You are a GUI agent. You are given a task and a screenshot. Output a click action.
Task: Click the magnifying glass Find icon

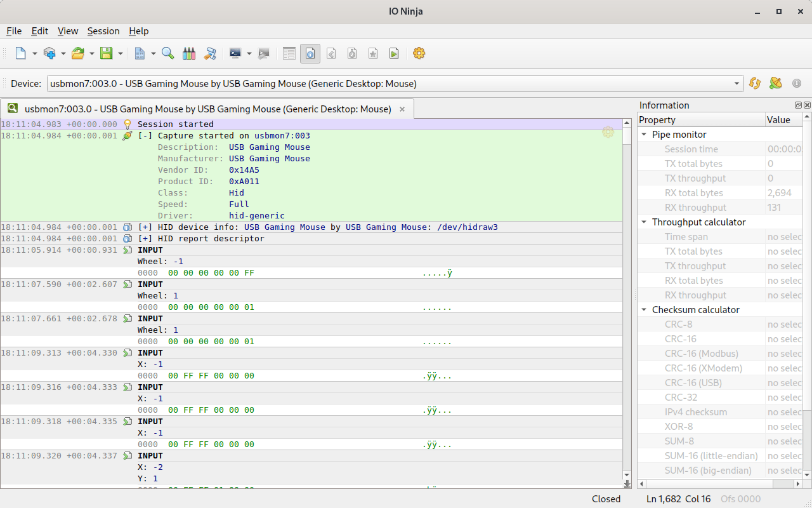click(167, 54)
